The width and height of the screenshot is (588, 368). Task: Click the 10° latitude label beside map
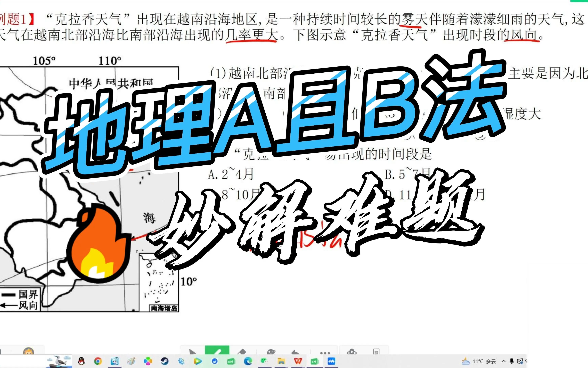[189, 282]
